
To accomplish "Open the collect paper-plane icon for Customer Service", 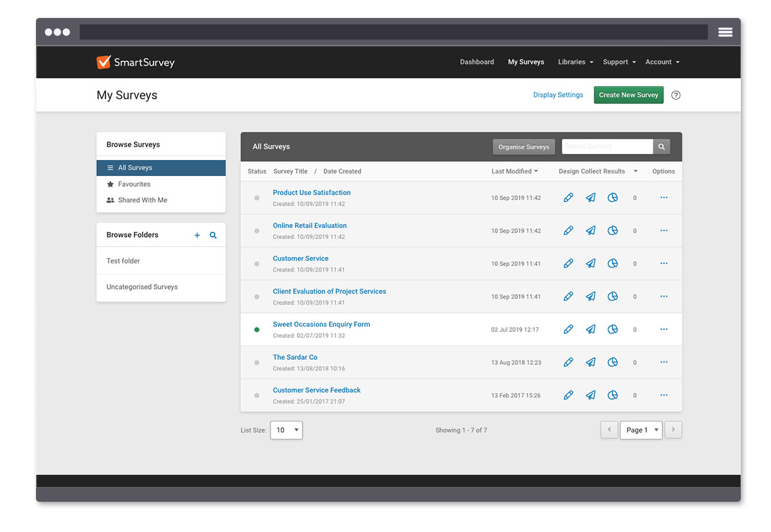I will 590,263.
